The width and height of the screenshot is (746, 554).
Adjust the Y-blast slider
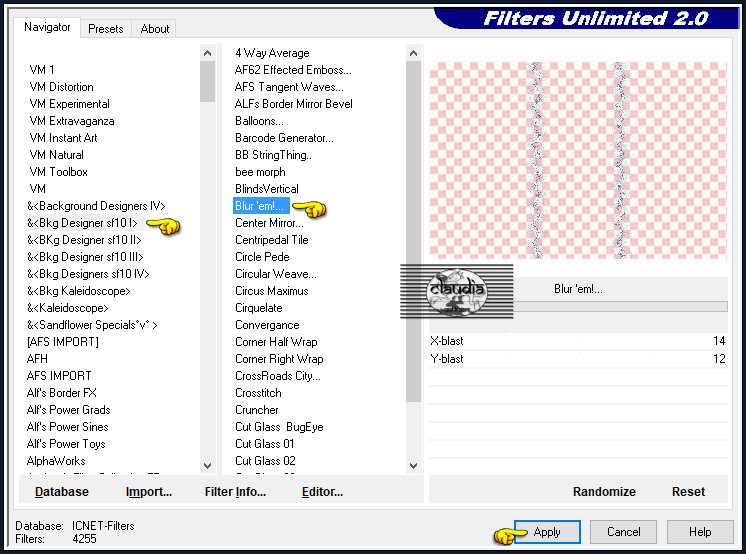click(x=578, y=359)
